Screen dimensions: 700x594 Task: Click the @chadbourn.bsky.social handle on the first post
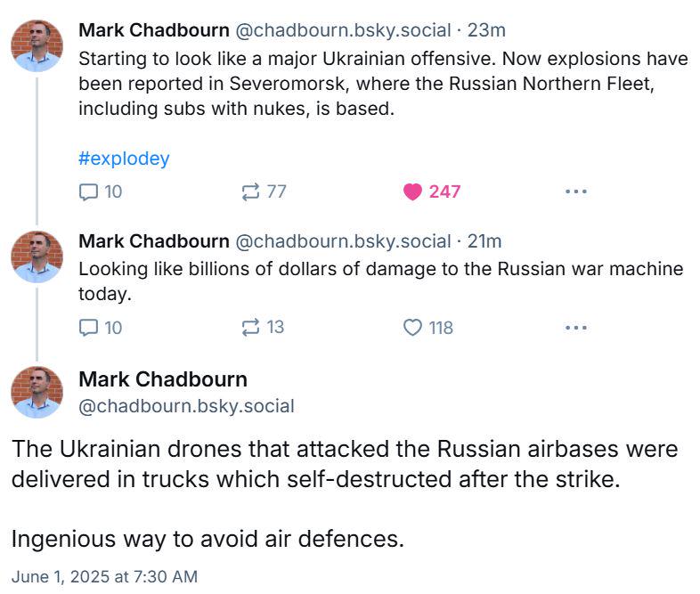click(x=342, y=30)
